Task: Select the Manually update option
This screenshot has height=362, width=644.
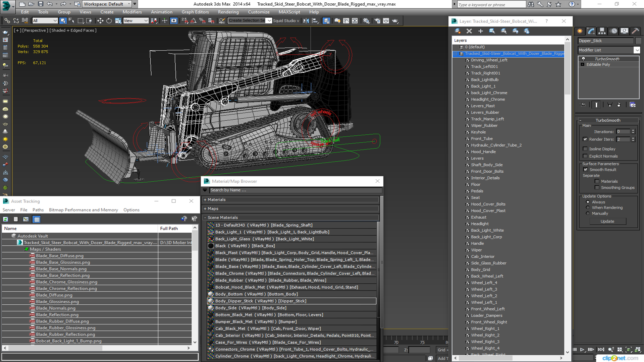Action: click(x=588, y=214)
